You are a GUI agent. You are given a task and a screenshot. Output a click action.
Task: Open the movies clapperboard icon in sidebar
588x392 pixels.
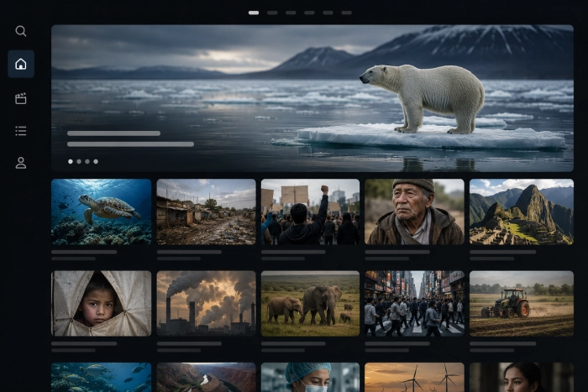21,98
